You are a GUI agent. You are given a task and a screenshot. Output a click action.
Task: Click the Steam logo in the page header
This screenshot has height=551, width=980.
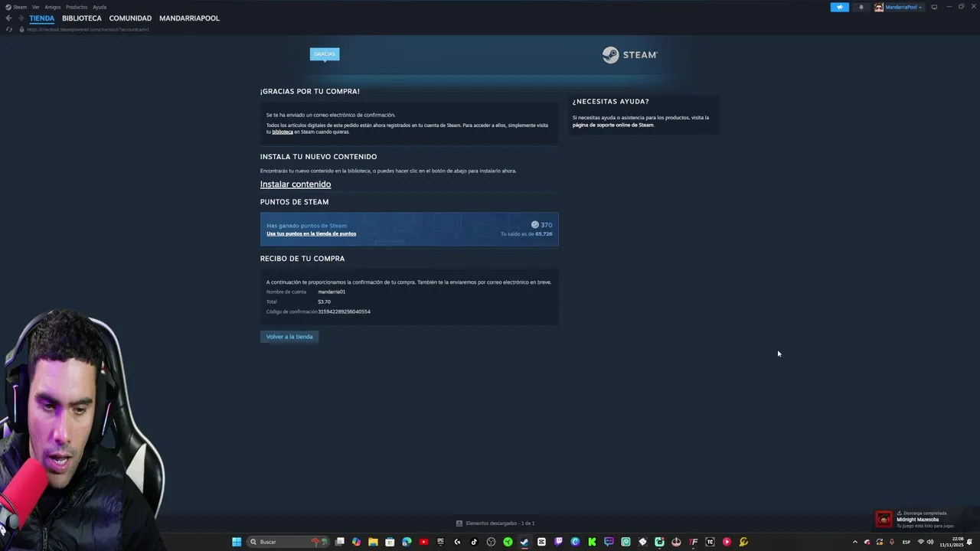tap(629, 55)
